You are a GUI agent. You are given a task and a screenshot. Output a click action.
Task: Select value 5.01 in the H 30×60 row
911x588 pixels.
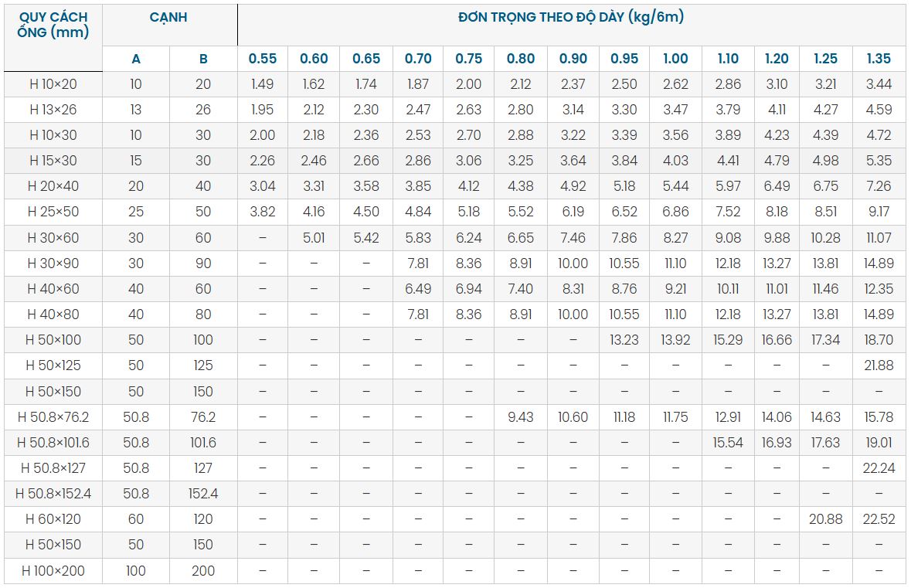314,238
